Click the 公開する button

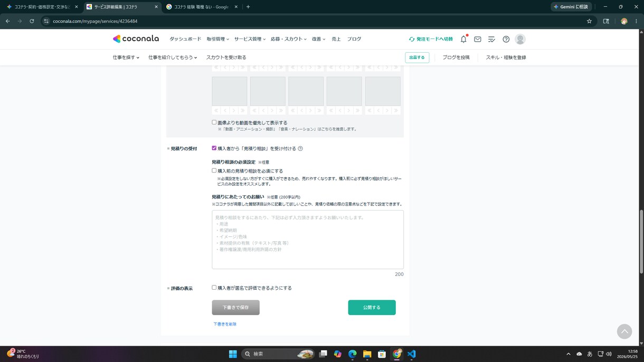(x=372, y=307)
